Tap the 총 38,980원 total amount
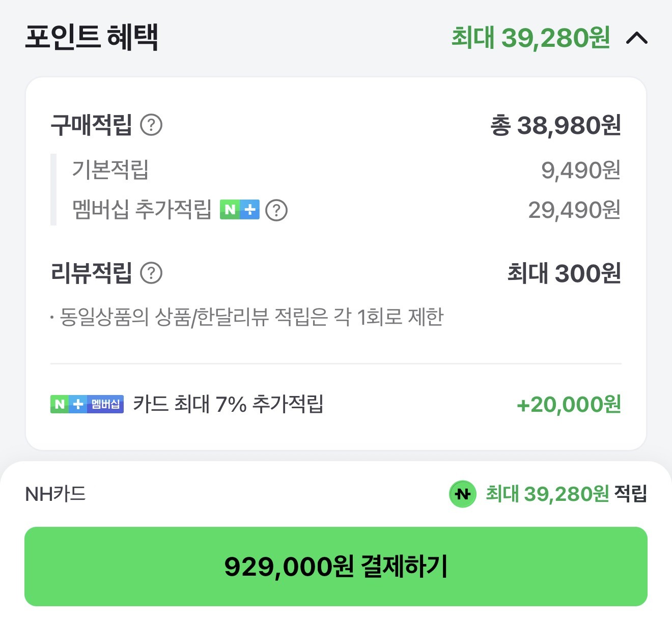This screenshot has width=672, height=621. click(555, 125)
